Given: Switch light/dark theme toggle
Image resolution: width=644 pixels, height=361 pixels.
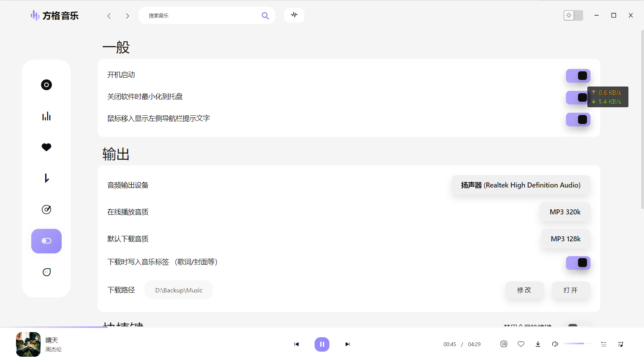Looking at the screenshot, I should pos(573,15).
